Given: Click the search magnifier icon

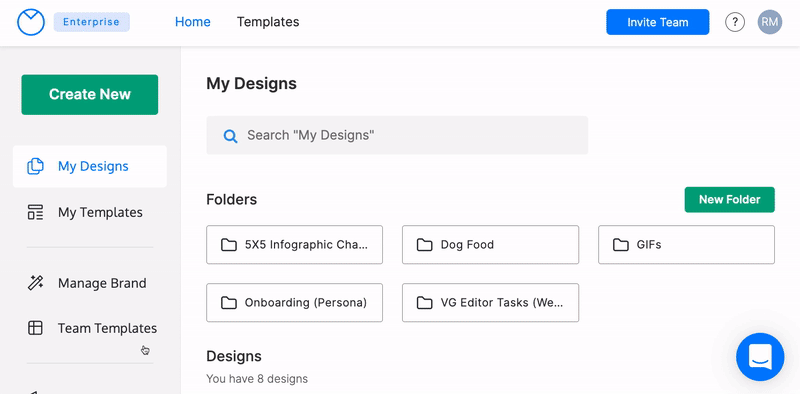Looking at the screenshot, I should [231, 136].
